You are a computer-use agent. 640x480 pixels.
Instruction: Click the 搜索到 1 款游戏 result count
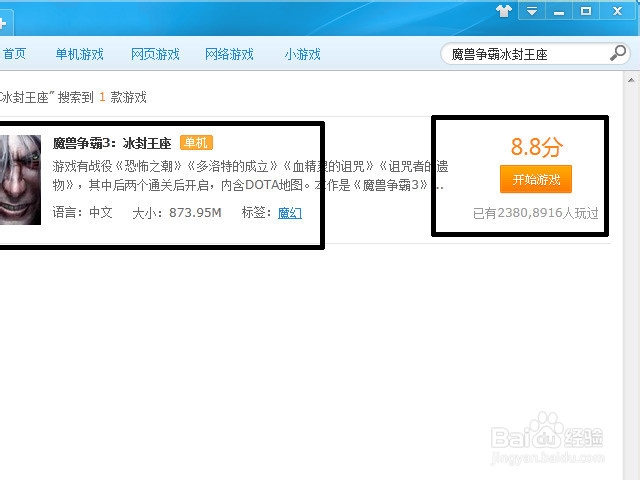pos(102,97)
